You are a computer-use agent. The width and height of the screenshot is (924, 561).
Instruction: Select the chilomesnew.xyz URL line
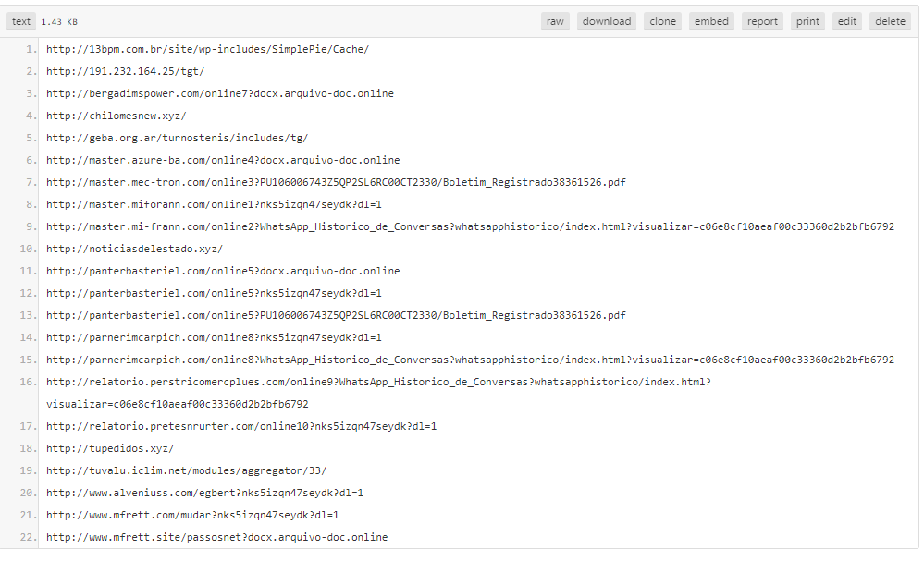[117, 116]
